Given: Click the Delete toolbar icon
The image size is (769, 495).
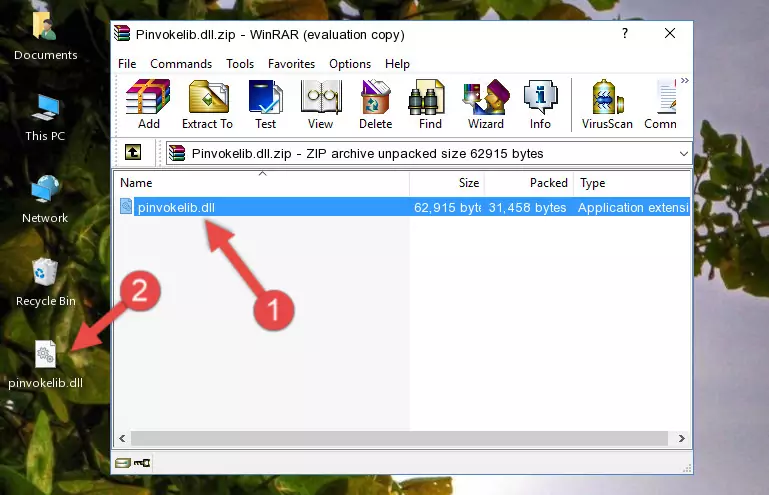Looking at the screenshot, I should point(376,104).
